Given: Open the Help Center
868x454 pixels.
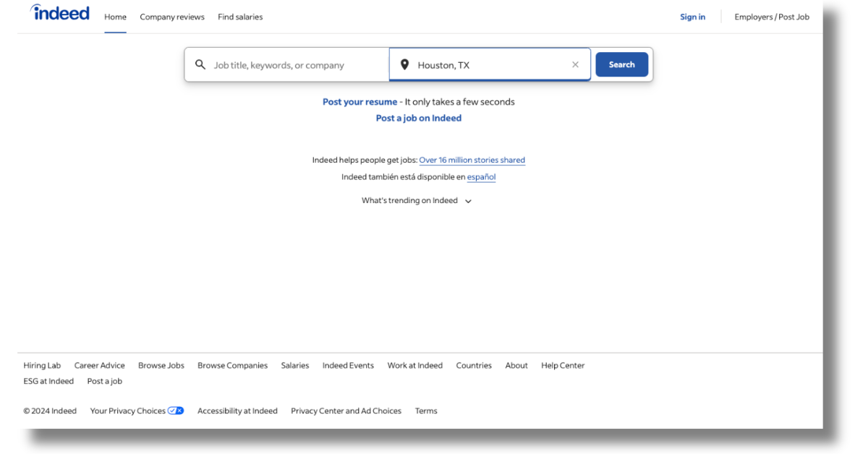Looking at the screenshot, I should click(x=563, y=365).
